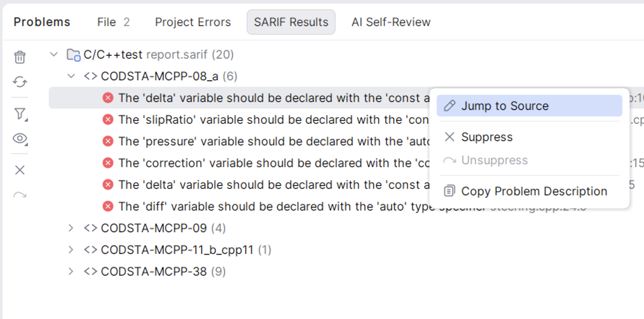Switch to the File tab
Viewport: 644px width, 319px height.
pyautogui.click(x=113, y=22)
